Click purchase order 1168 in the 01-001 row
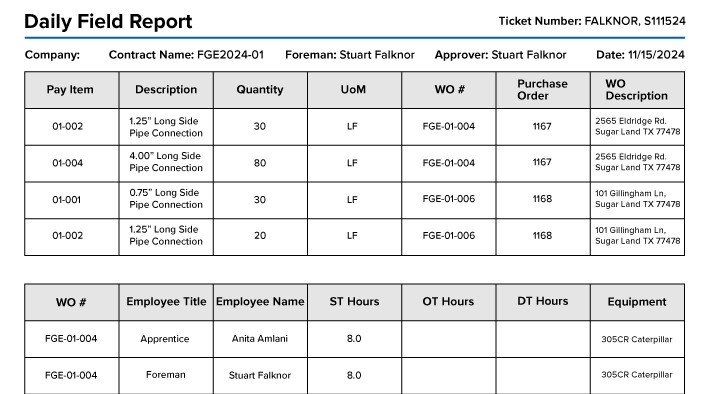Image resolution: width=709 pixels, height=394 pixels. [542, 199]
